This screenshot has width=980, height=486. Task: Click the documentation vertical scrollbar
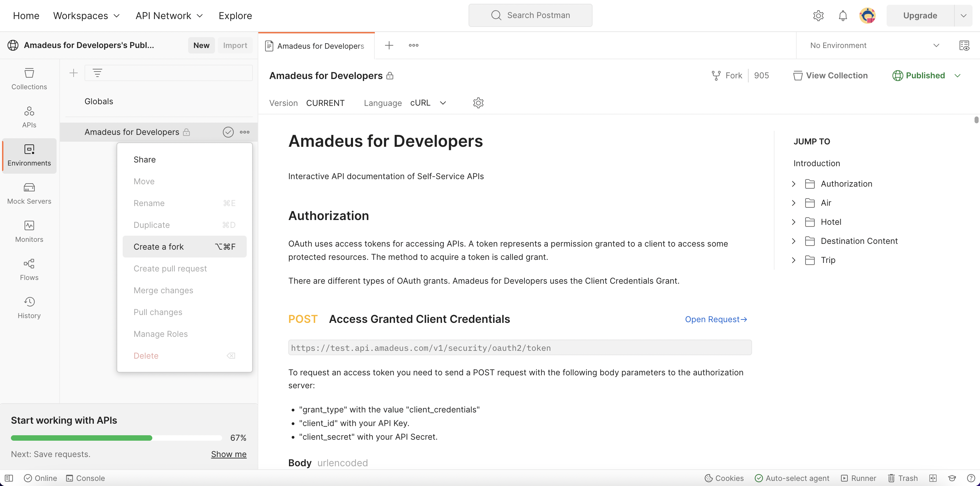tap(976, 120)
